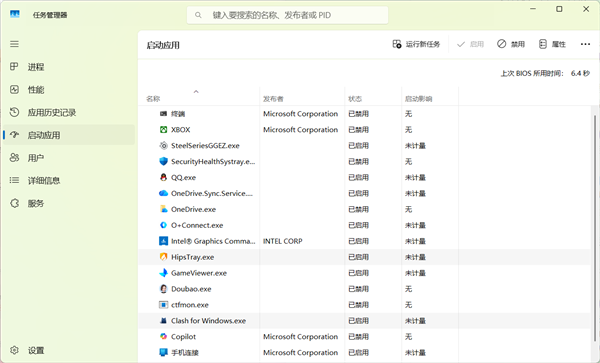Click the QQ.exe penguin icon
This screenshot has width=600, height=363.
(x=163, y=177)
